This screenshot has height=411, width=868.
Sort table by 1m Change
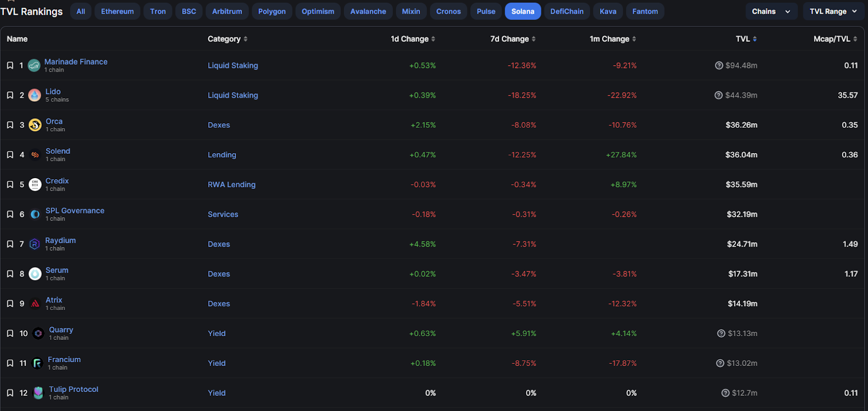(x=613, y=39)
